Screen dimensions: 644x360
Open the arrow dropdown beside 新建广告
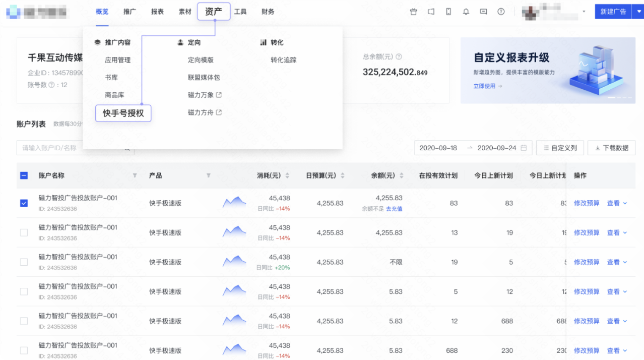[x=637, y=12]
